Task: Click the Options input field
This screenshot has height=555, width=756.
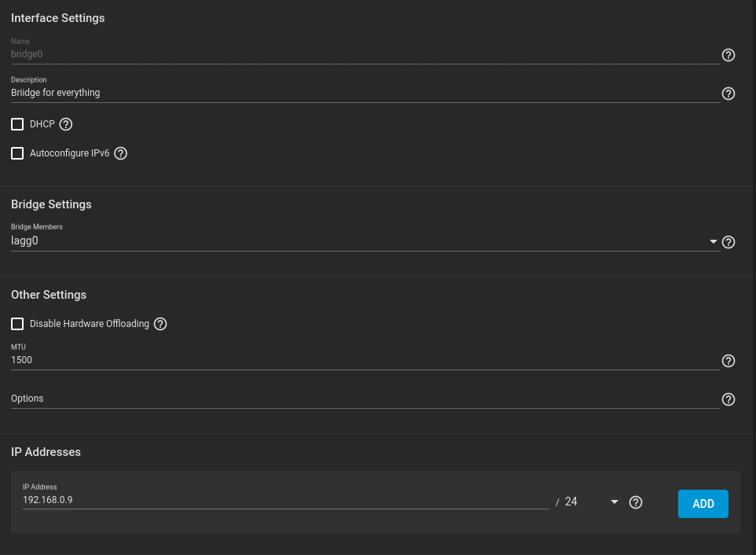Action: (361, 399)
